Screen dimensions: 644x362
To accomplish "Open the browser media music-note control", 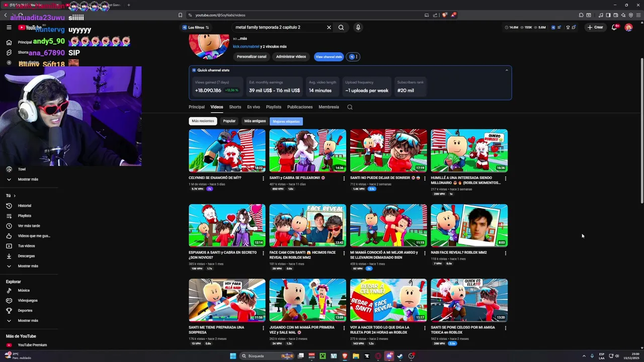I will (601, 15).
